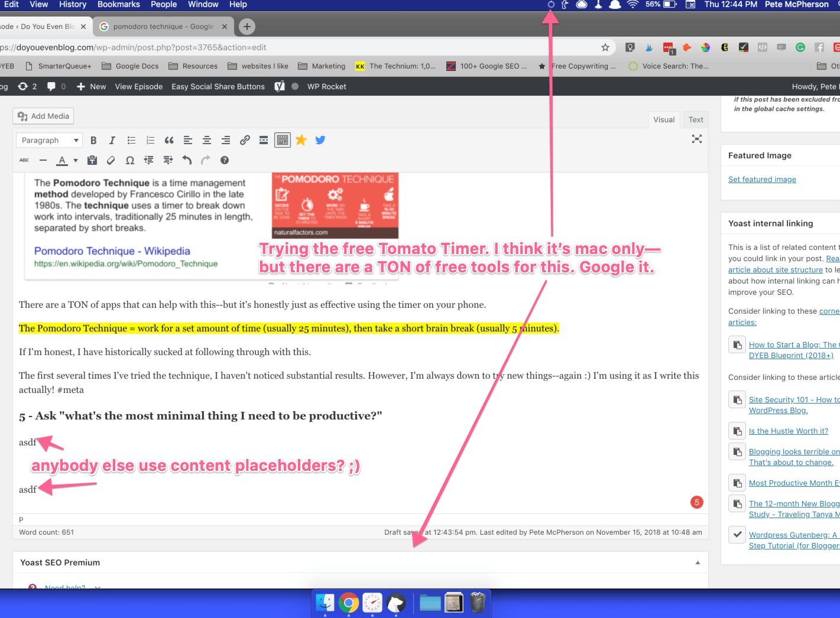The width and height of the screenshot is (840, 618).
Task: Enter distraction-free writing mode
Action: pos(697,139)
